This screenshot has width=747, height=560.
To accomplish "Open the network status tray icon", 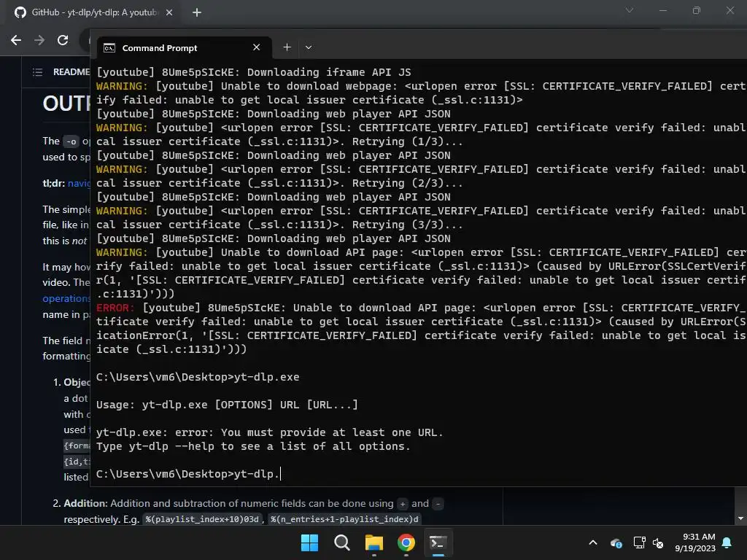I will 639,542.
